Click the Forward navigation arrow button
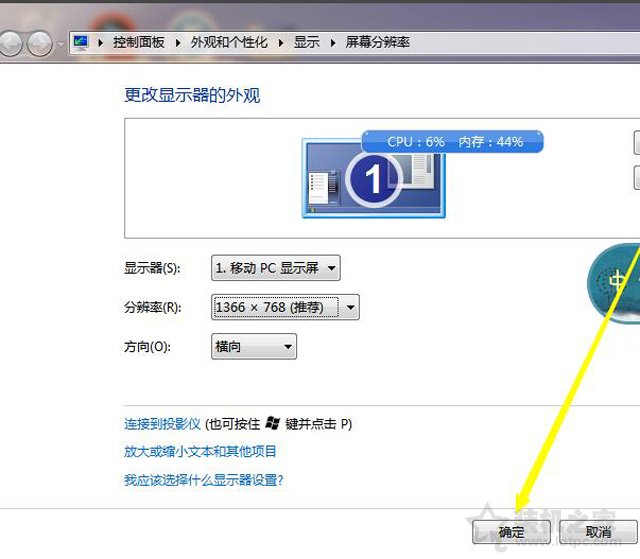Screen dimensions: 640x559 (x=40, y=43)
